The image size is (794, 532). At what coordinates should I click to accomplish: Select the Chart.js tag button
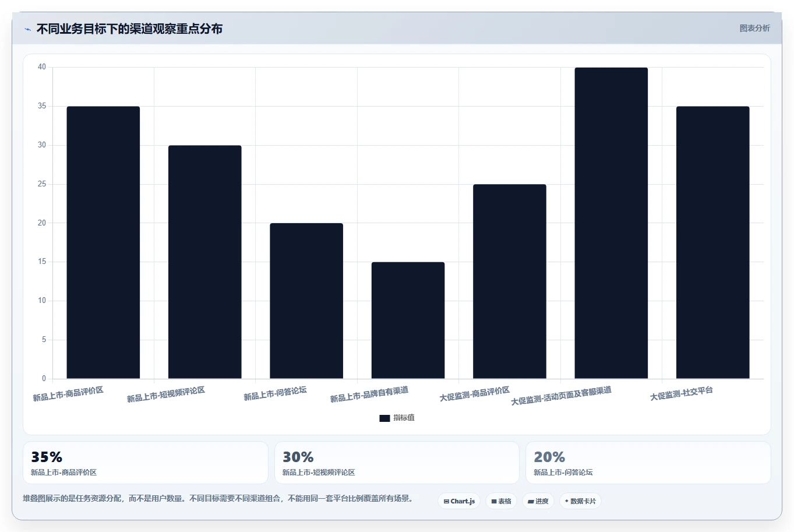tap(459, 501)
